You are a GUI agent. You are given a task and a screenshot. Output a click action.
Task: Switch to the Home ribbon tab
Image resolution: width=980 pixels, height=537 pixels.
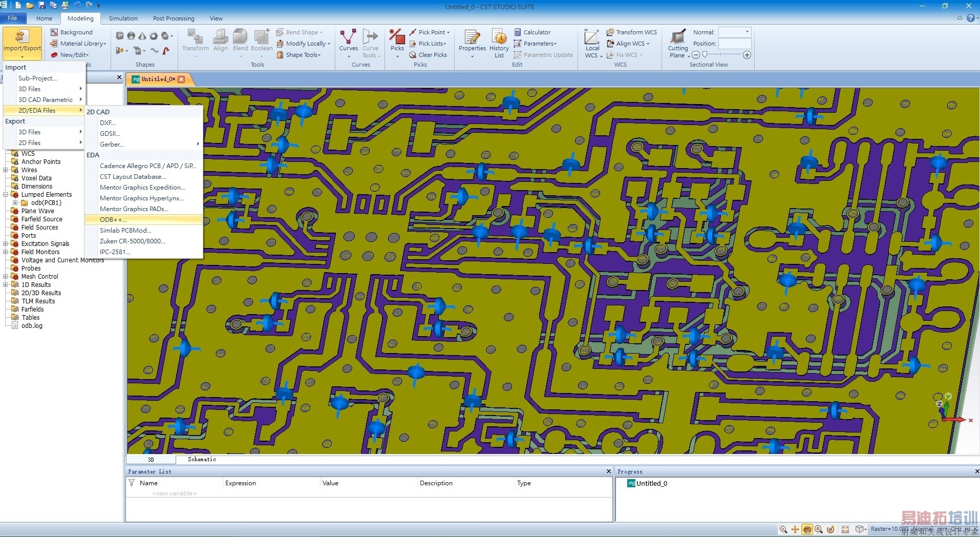(x=44, y=18)
